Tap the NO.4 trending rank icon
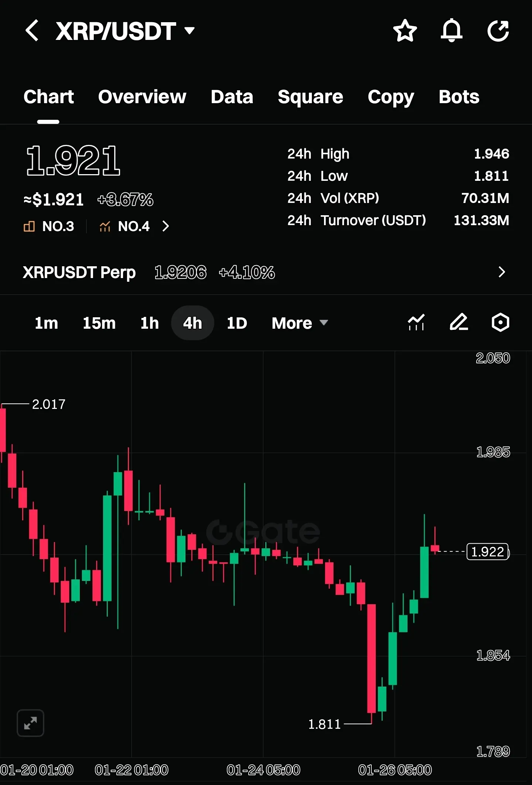 pyautogui.click(x=105, y=226)
